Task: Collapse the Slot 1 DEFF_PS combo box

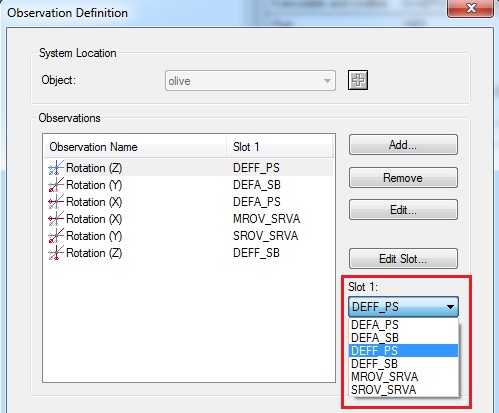Action: point(403,307)
